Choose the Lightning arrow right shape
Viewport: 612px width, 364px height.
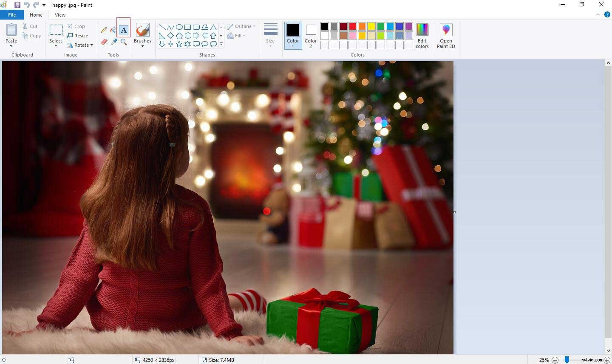[x=196, y=35]
